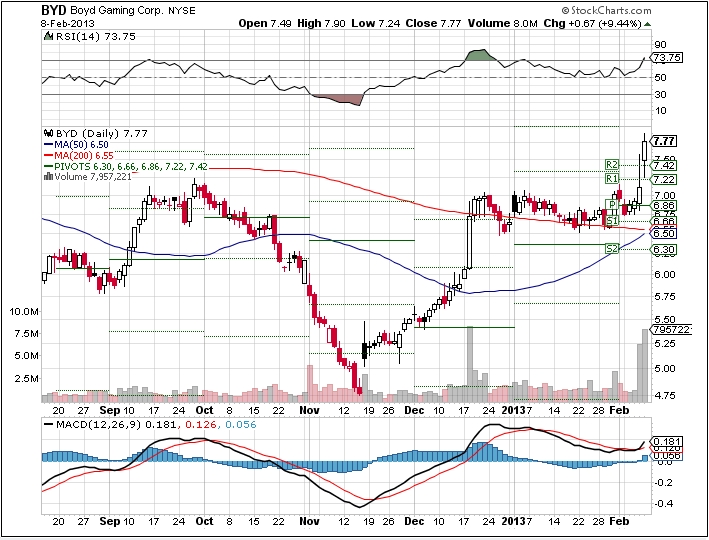709x540 pixels.
Task: Click the Dec label under the MACD panel
Action: click(x=414, y=521)
